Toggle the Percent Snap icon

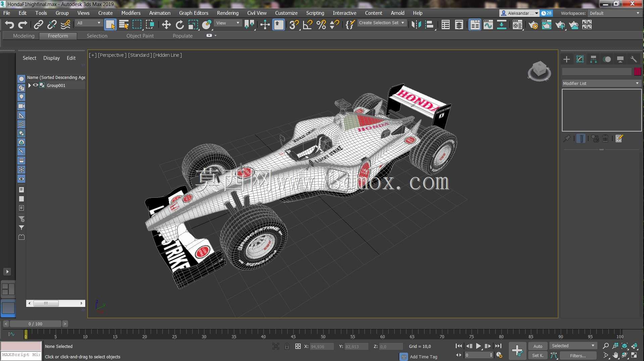[321, 25]
